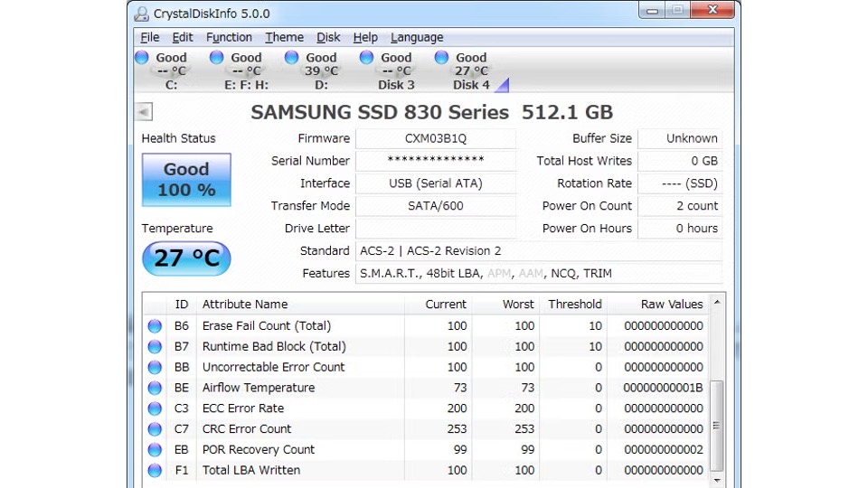This screenshot has width=868, height=488.
Task: Click the Good 100 % health status button
Action: (186, 180)
